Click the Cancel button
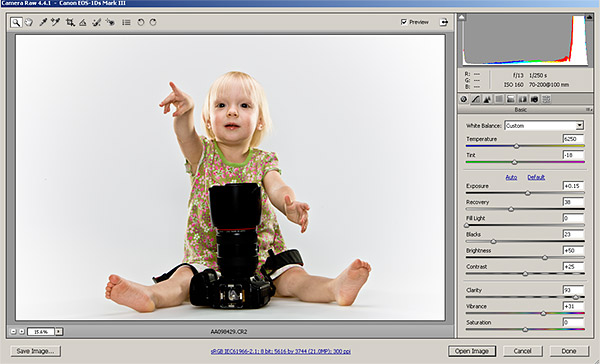Viewport: 600px width, 364px height. click(x=523, y=351)
